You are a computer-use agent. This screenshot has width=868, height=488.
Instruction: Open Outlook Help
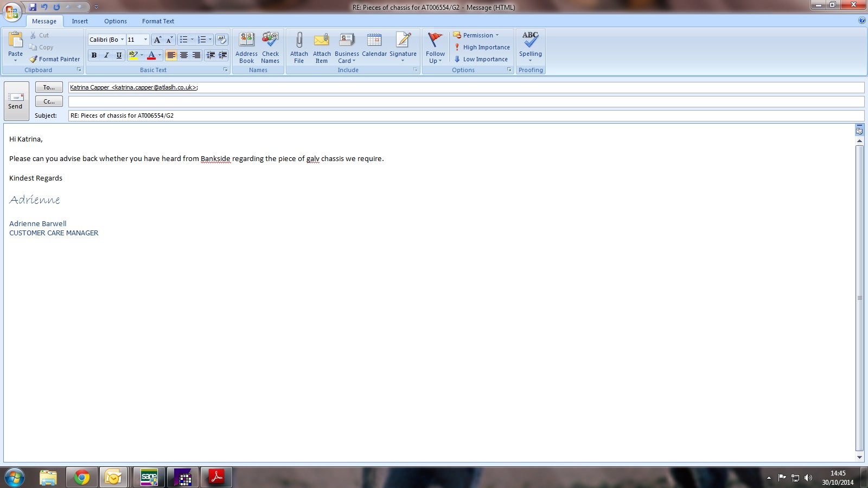click(x=861, y=21)
